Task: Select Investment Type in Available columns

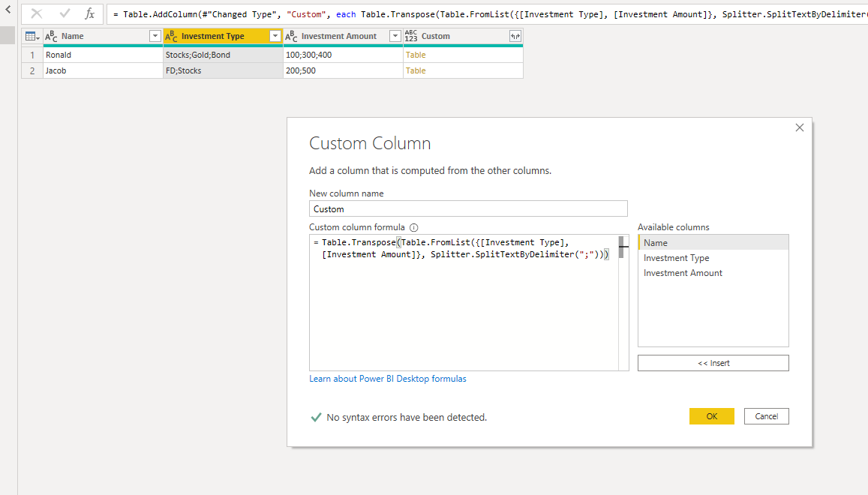Action: [x=713, y=258]
